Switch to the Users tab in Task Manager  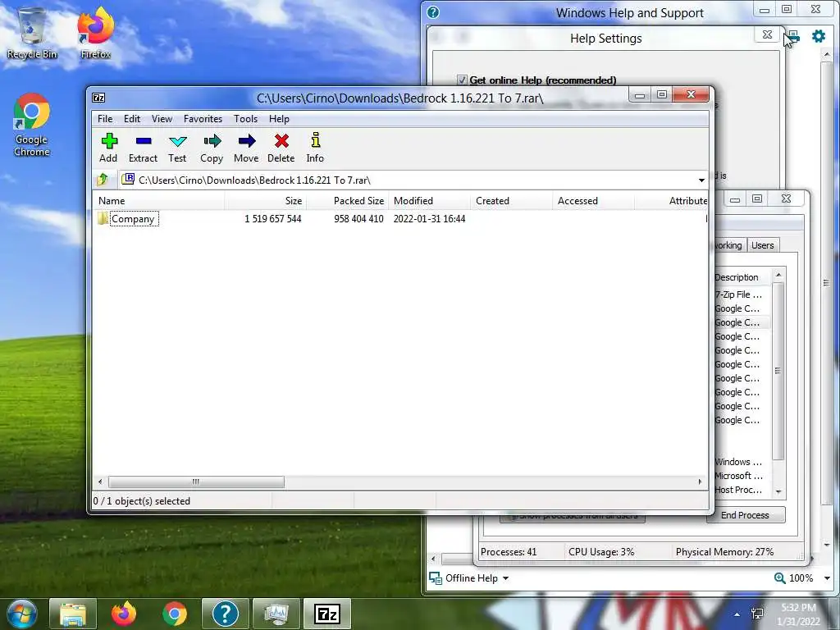(x=762, y=245)
